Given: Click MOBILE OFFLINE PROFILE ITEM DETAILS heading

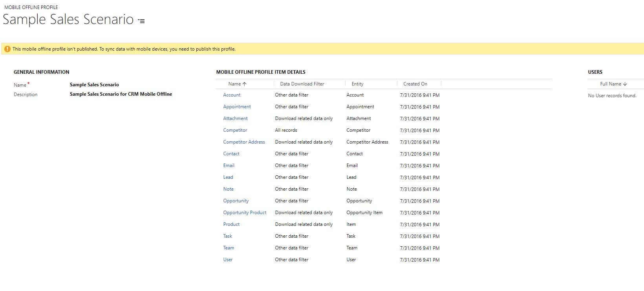Looking at the screenshot, I should click(261, 72).
